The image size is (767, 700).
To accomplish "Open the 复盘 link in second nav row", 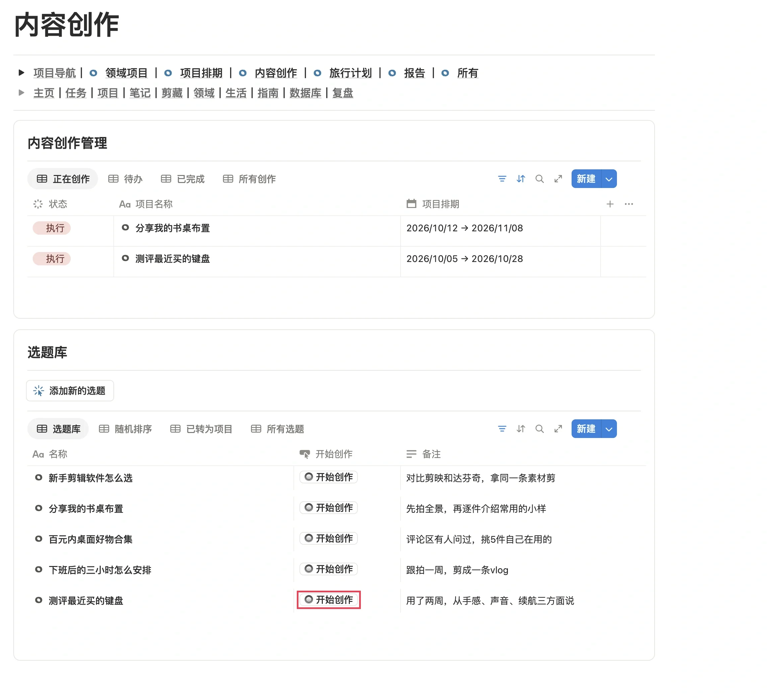I will point(343,93).
